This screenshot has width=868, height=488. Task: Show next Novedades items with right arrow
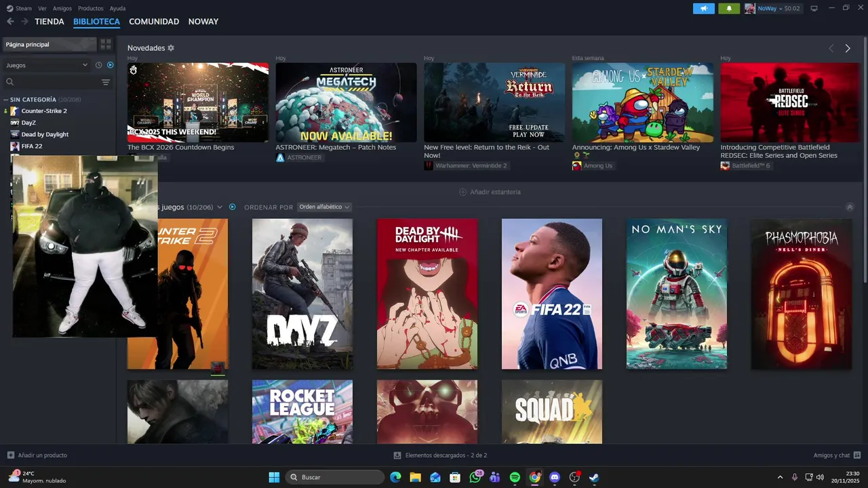847,48
